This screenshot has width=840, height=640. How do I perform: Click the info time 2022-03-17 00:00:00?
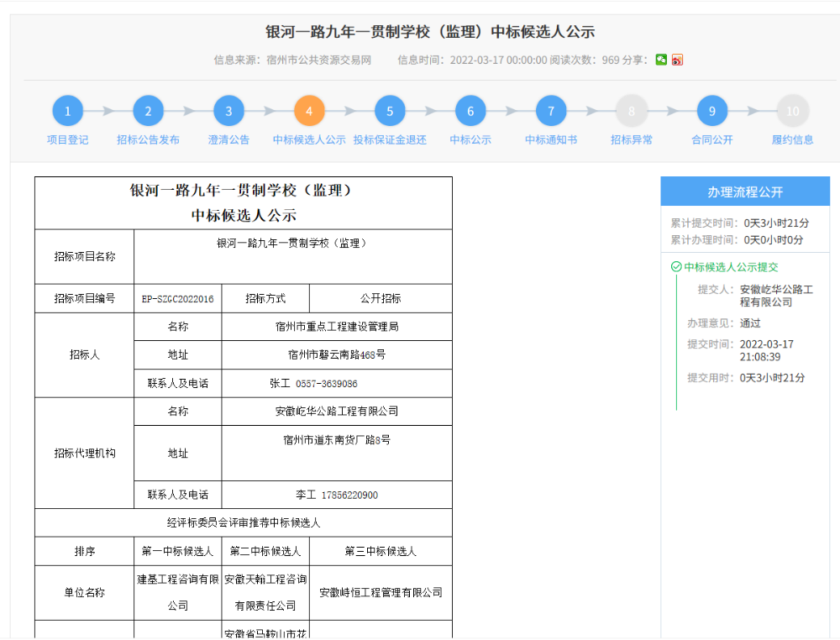coord(498,60)
